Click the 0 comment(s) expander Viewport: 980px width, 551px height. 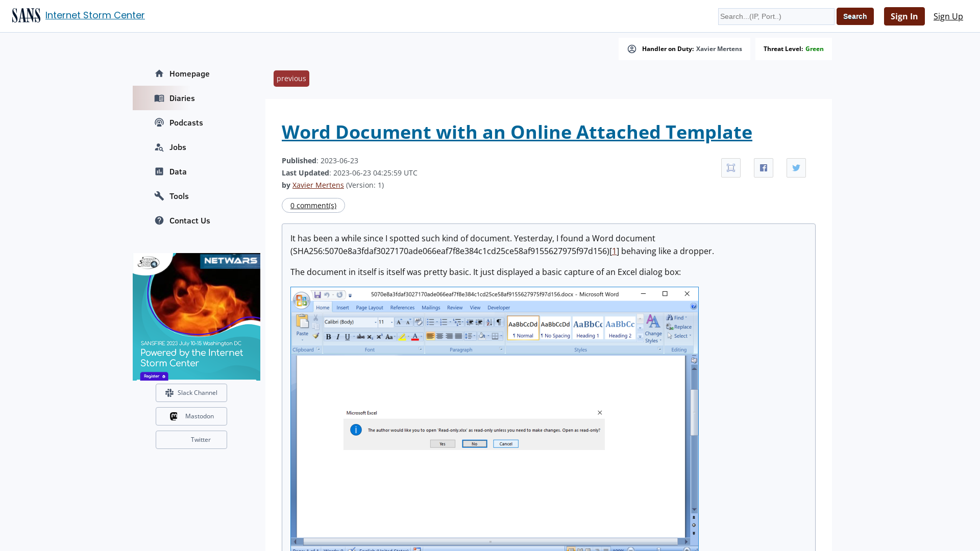point(313,205)
